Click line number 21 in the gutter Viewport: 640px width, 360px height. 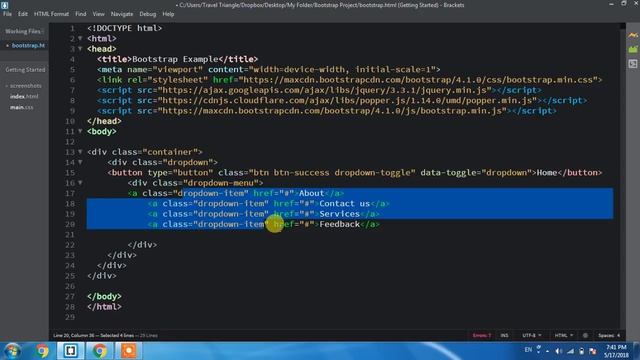point(70,235)
